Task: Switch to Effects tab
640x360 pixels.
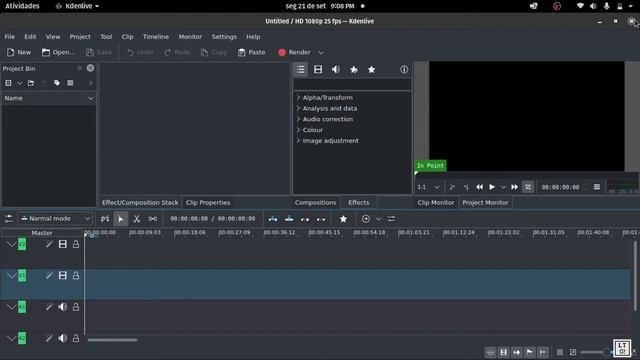Action: [x=359, y=202]
